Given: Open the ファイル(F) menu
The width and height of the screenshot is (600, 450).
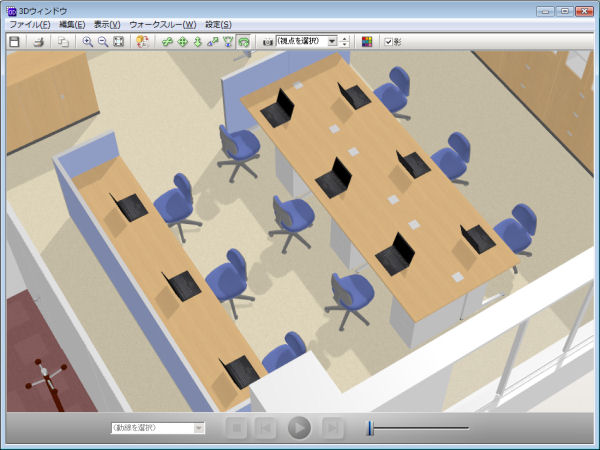Looking at the screenshot, I should (29, 24).
